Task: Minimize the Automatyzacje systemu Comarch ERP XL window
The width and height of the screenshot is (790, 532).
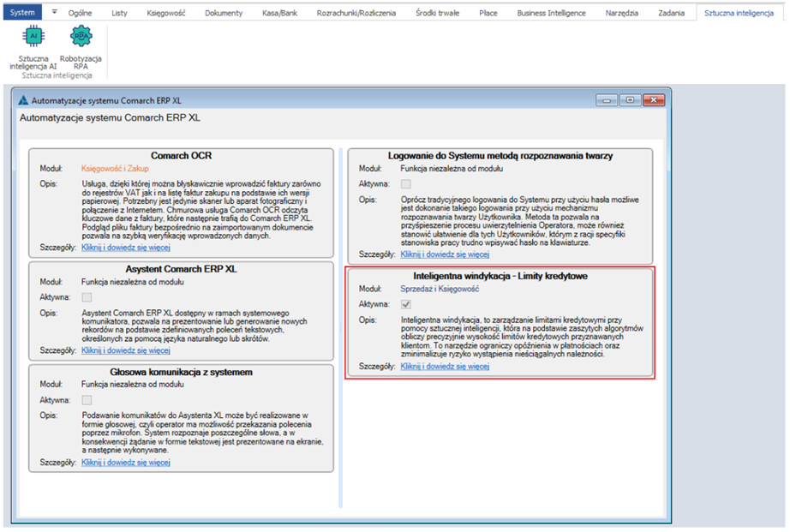Action: point(607,100)
